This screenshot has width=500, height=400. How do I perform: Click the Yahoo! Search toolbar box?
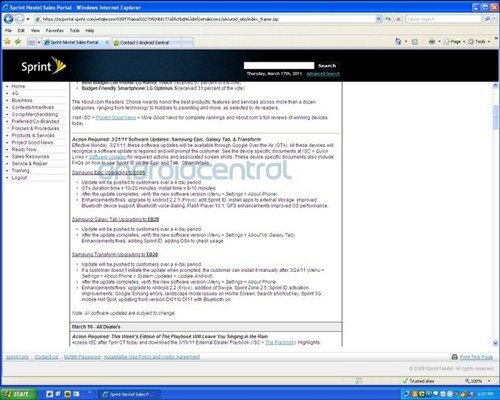(443, 19)
